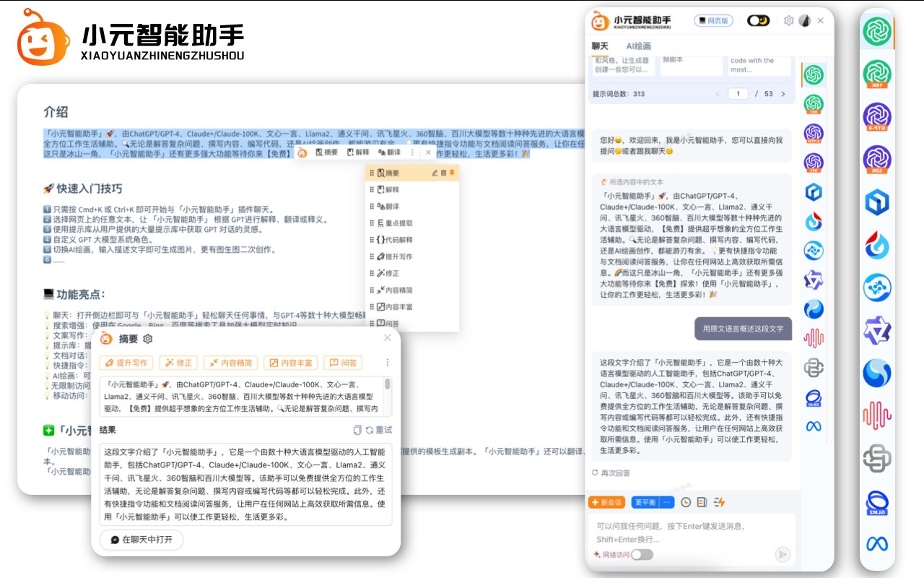Screen dimensions: 924x578
Task: Select the purple 32K model in the chat sidebar
Action: (814, 163)
